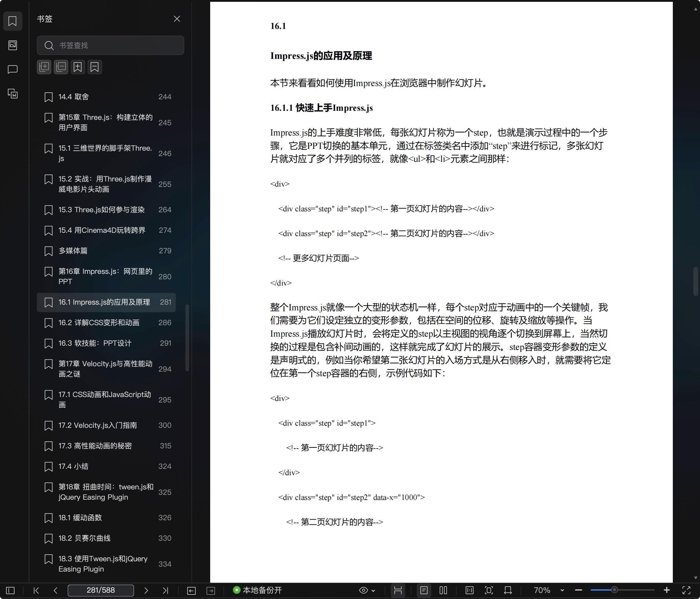The image size is (700, 599).
Task: Go forward to next view
Action: [211, 590]
